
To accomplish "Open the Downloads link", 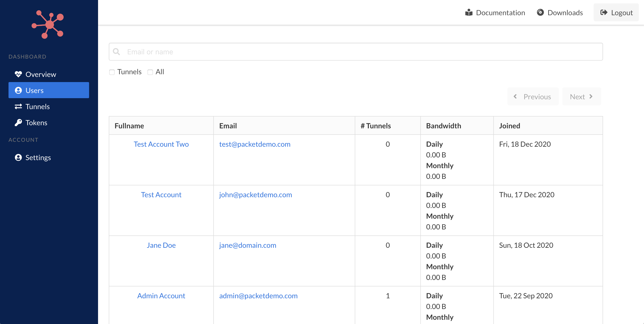I will [560, 13].
